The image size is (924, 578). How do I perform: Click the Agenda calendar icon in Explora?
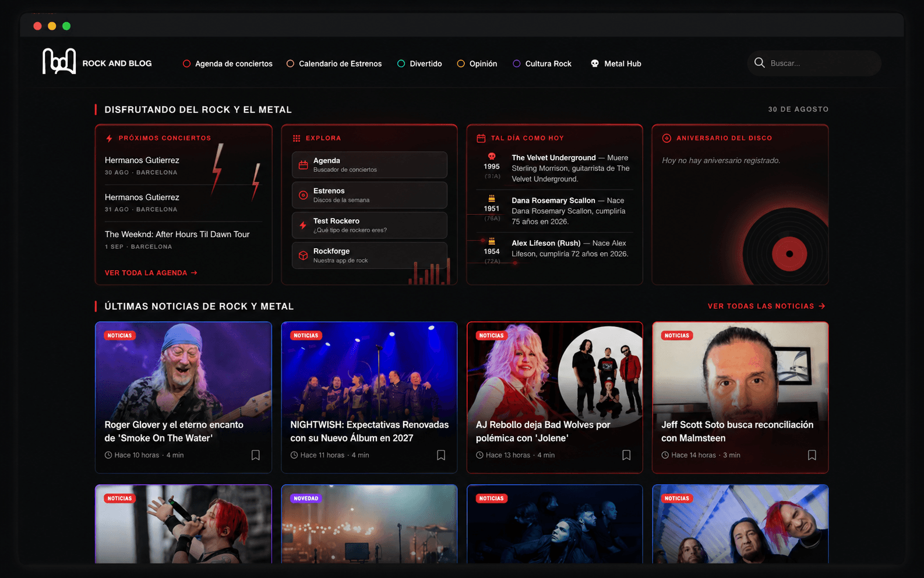pyautogui.click(x=303, y=165)
